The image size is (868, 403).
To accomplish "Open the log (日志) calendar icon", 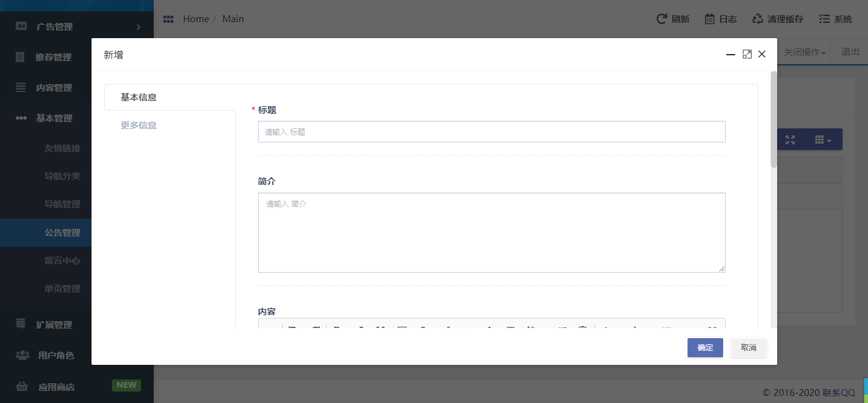I will pyautogui.click(x=710, y=19).
